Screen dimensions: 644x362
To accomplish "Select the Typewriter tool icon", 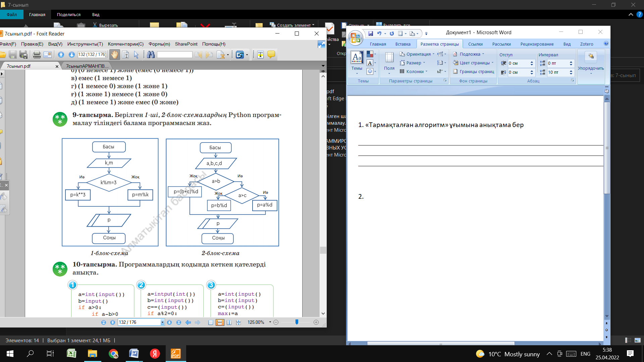I will click(x=260, y=55).
